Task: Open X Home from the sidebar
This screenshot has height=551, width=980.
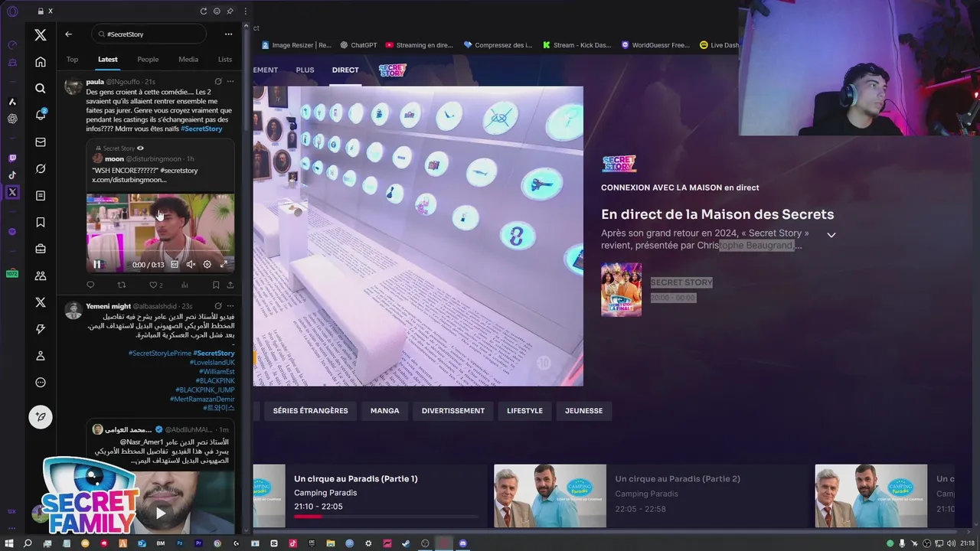Action: (41, 62)
